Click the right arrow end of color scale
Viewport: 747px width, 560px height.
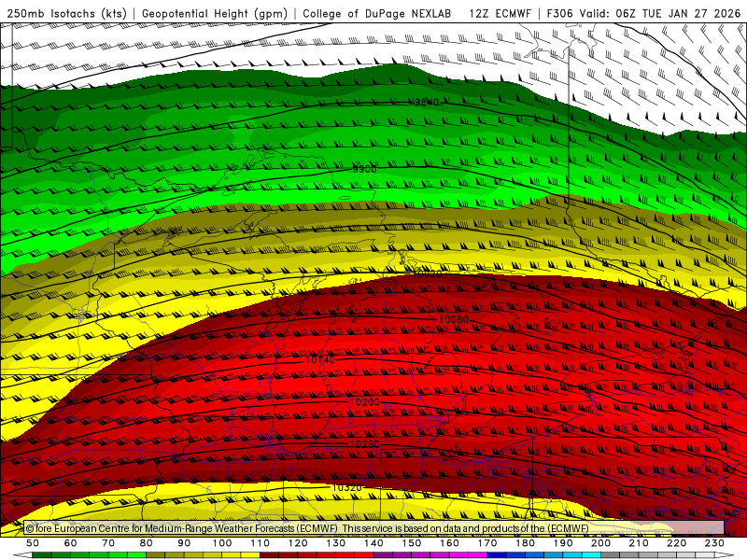click(x=725, y=555)
